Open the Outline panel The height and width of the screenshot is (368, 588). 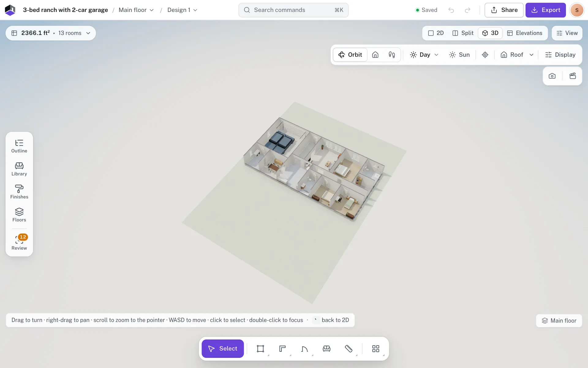pos(19,146)
